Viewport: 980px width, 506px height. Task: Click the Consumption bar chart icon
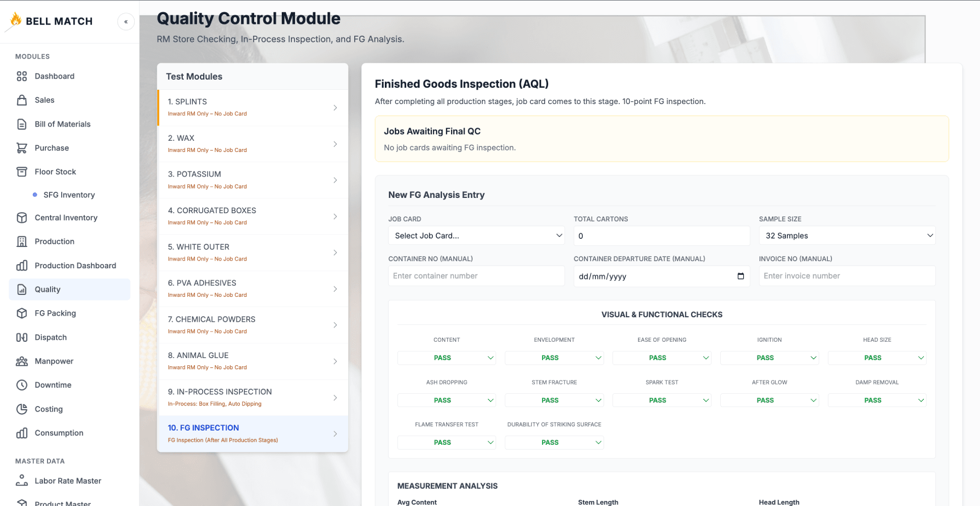[x=22, y=433]
